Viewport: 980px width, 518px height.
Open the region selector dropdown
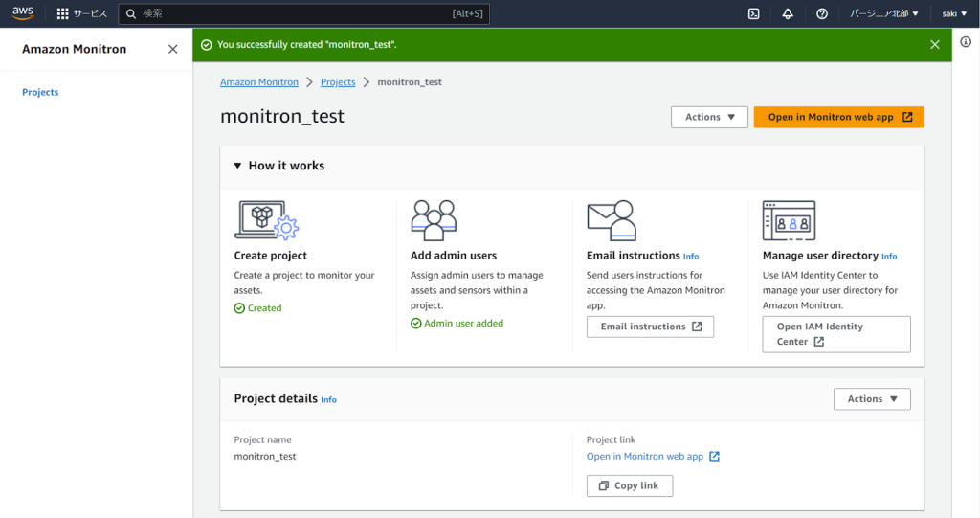[x=884, y=13]
